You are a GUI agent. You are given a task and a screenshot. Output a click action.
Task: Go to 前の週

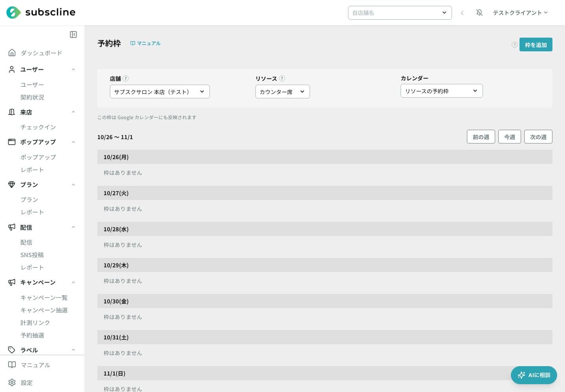(x=481, y=137)
